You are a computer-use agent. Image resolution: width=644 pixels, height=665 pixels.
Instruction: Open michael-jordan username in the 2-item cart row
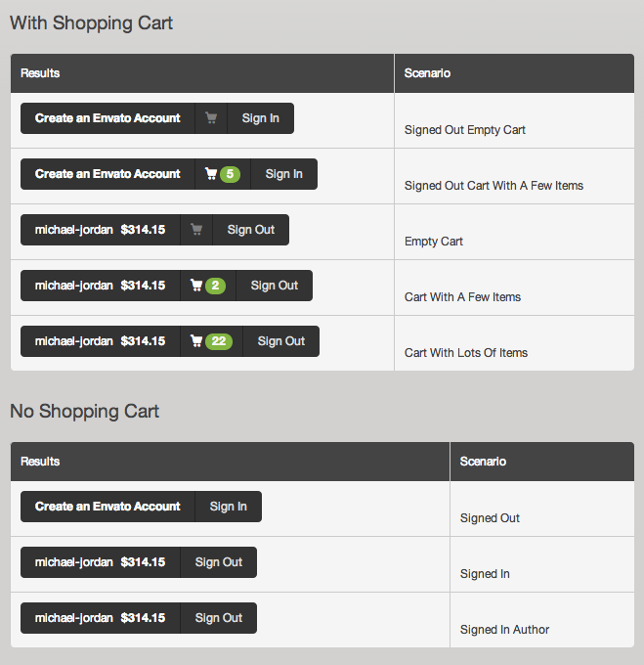coord(74,286)
